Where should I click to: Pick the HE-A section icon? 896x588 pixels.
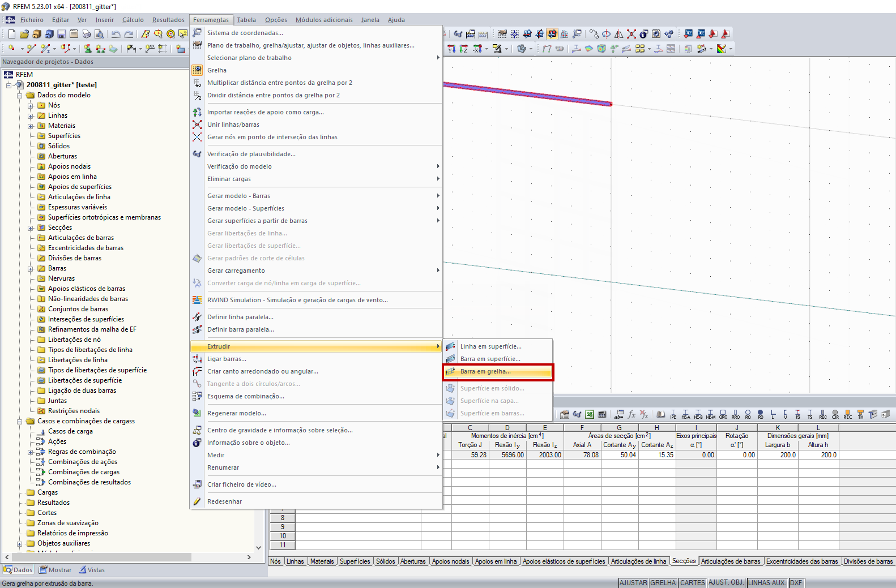point(686,414)
